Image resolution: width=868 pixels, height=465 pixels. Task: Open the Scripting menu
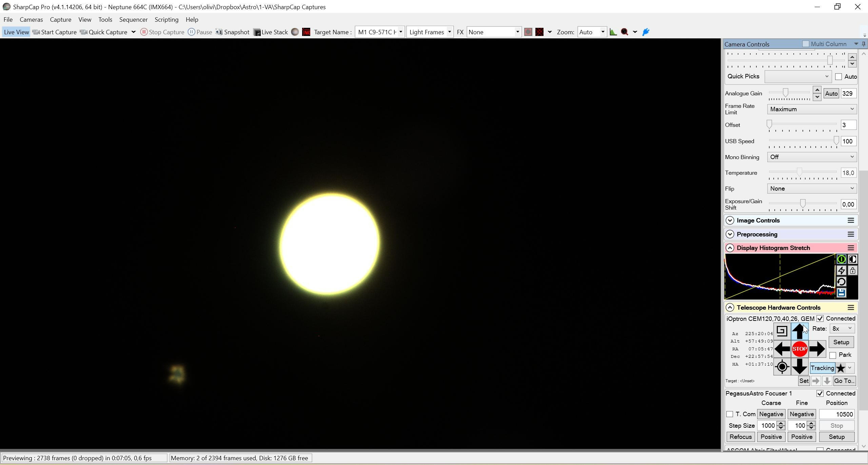point(166,19)
